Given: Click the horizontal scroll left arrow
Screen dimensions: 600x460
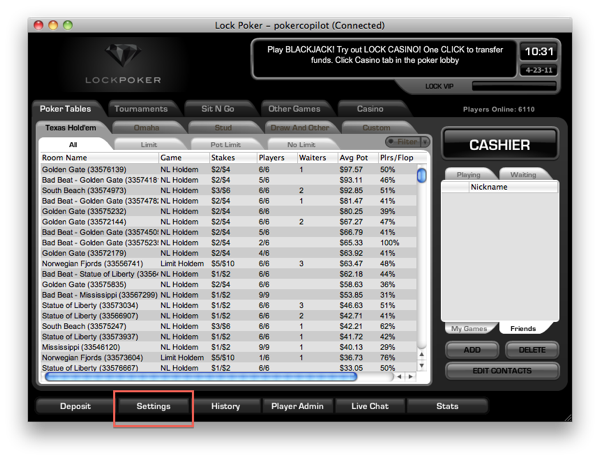Looking at the screenshot, I should (x=399, y=377).
